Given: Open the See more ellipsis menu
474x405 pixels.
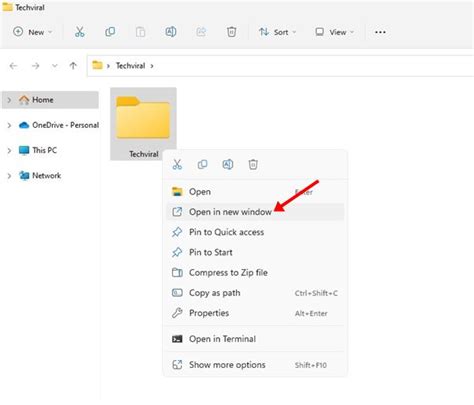Looking at the screenshot, I should tap(380, 32).
